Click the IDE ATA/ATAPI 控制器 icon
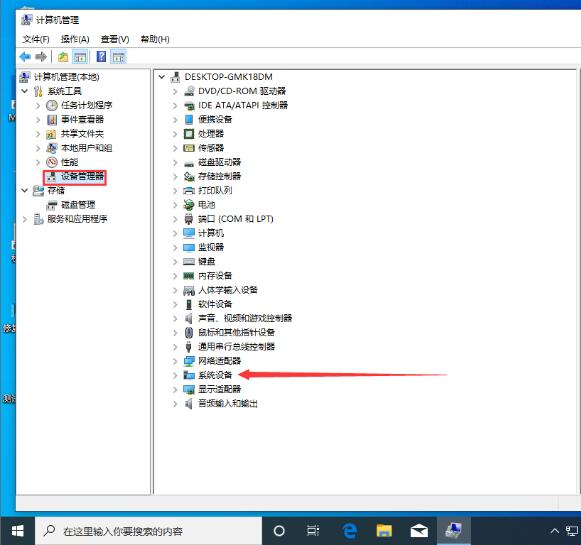The image size is (581, 545). tap(189, 106)
